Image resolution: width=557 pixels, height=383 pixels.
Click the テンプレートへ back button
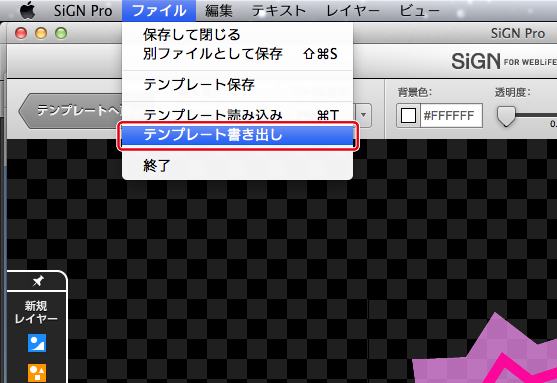[x=71, y=111]
